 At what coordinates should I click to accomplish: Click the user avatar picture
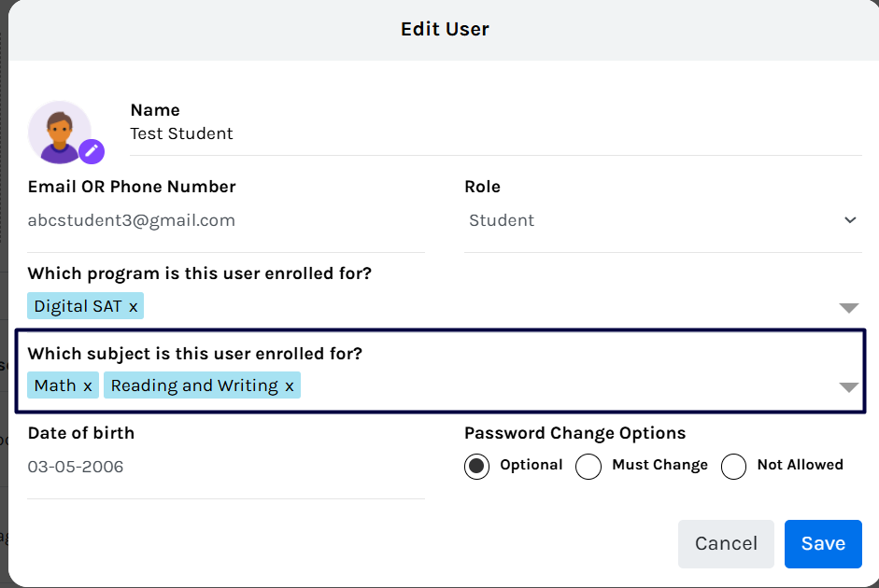(x=60, y=133)
